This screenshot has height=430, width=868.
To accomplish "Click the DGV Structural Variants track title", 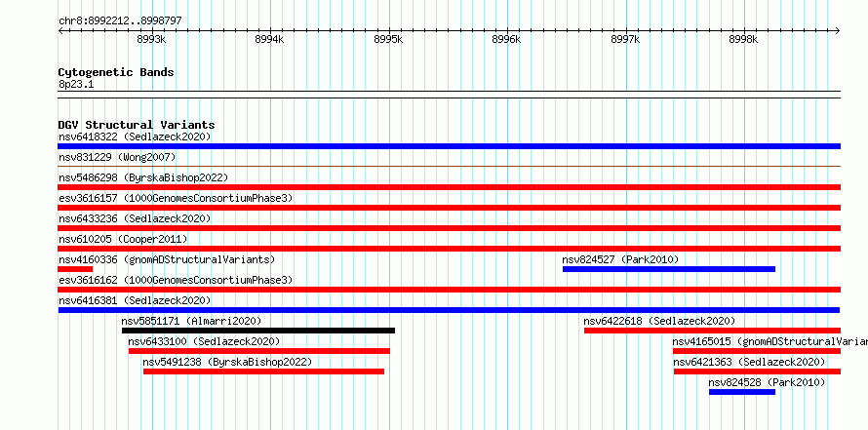I will pos(137,125).
